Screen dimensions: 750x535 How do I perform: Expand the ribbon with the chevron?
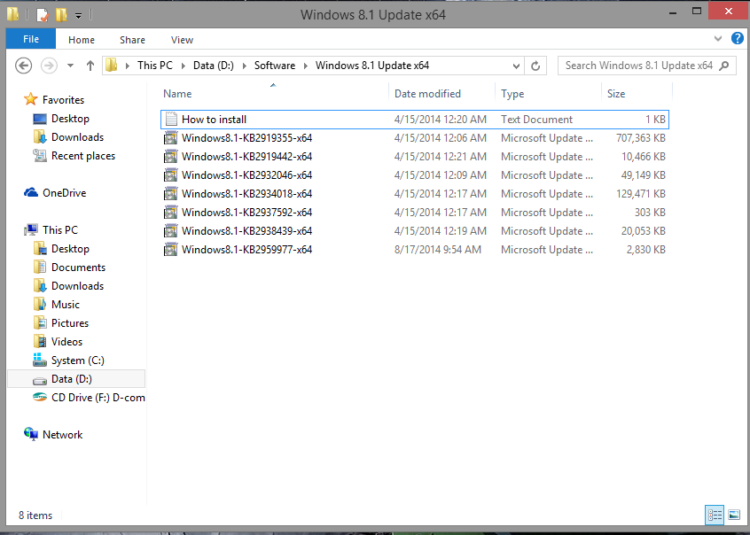[718, 39]
